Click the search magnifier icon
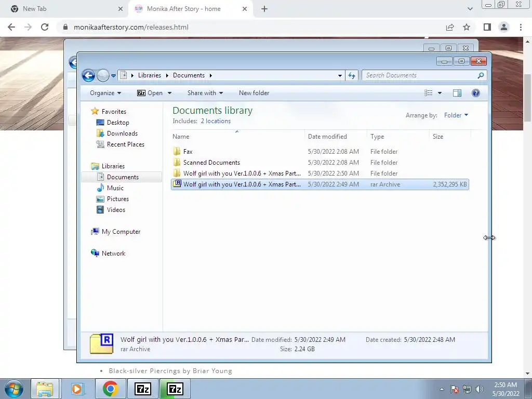 (481, 75)
